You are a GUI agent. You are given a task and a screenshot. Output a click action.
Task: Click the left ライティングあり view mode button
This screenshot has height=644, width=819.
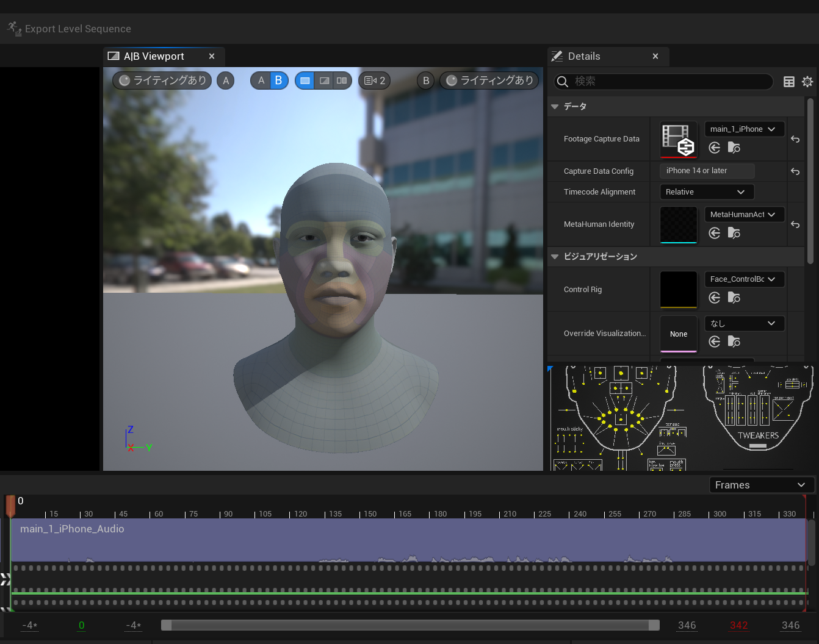click(162, 80)
